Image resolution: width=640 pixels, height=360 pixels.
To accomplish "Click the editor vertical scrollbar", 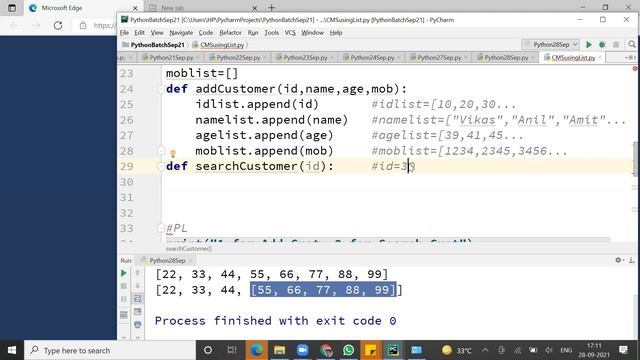I will [635, 159].
